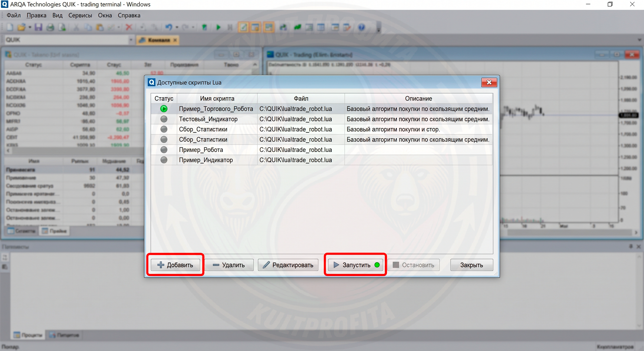Click description text of Пример_Торгового_Робота row

(x=418, y=109)
